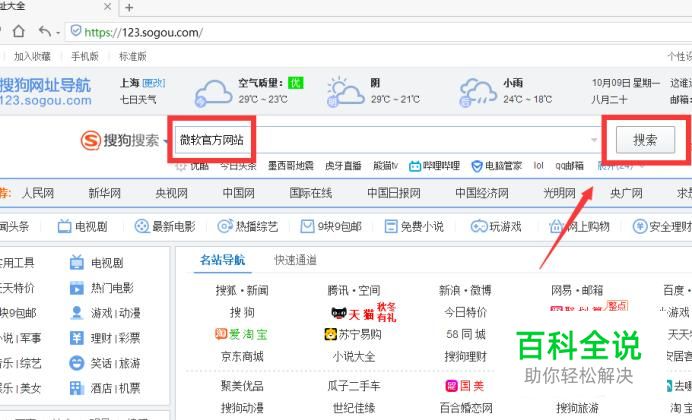Close the current browser tab
This screenshot has width=692, height=420.
tap(107, 7)
